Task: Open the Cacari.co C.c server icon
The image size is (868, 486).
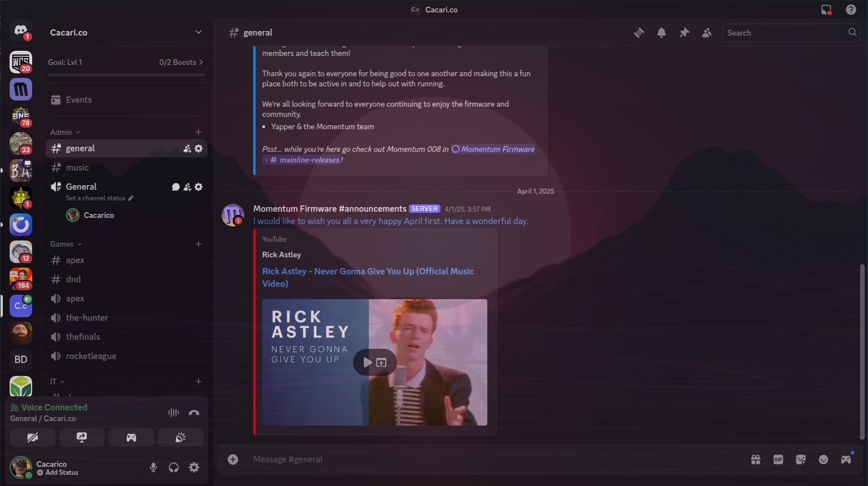Action: coord(21,306)
